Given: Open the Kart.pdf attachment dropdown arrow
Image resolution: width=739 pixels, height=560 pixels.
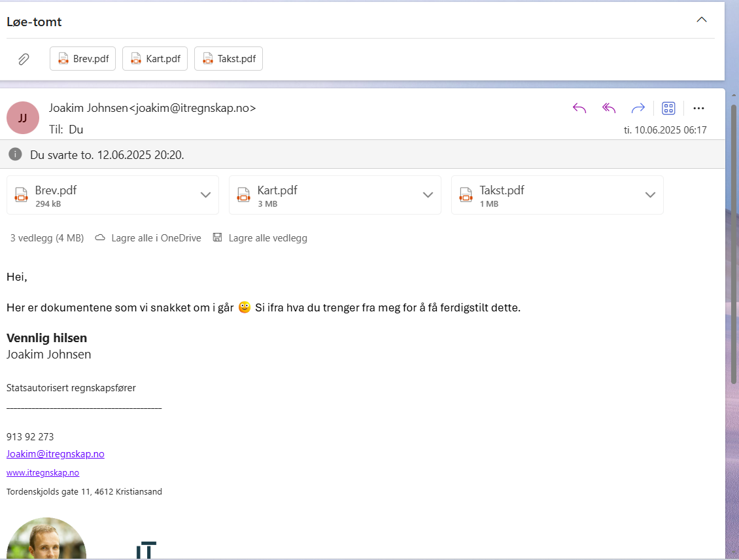Looking at the screenshot, I should pos(428,195).
